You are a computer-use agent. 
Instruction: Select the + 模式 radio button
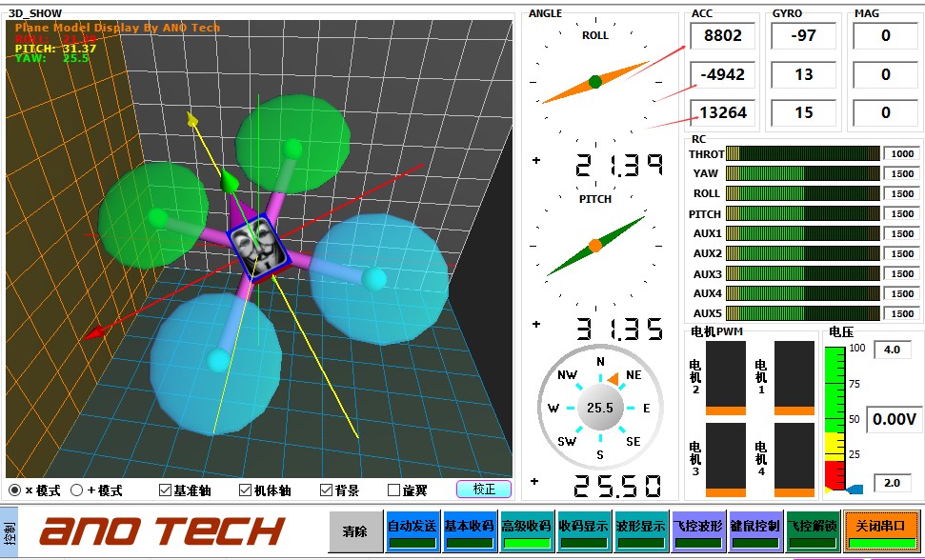click(77, 490)
